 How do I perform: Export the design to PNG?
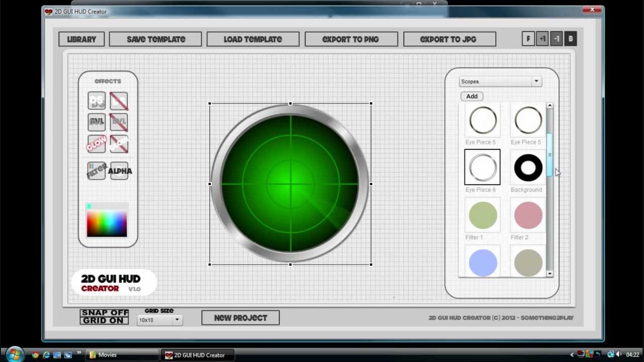[x=351, y=39]
